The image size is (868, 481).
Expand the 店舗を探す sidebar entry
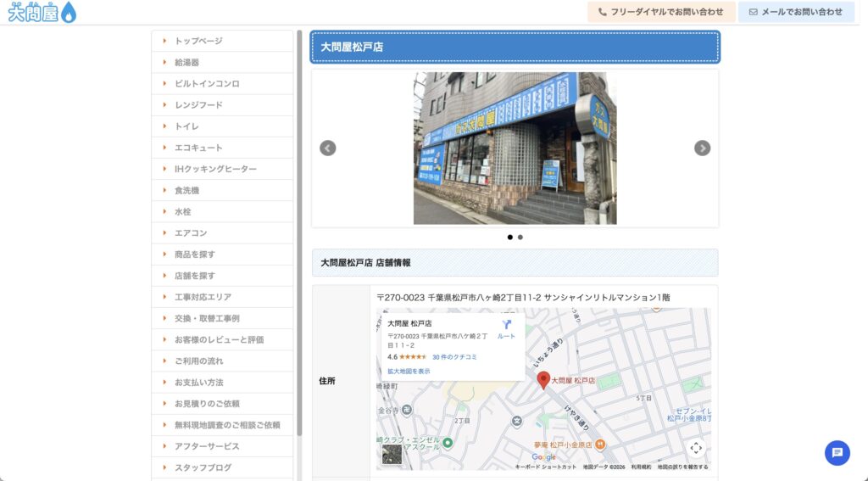point(195,276)
